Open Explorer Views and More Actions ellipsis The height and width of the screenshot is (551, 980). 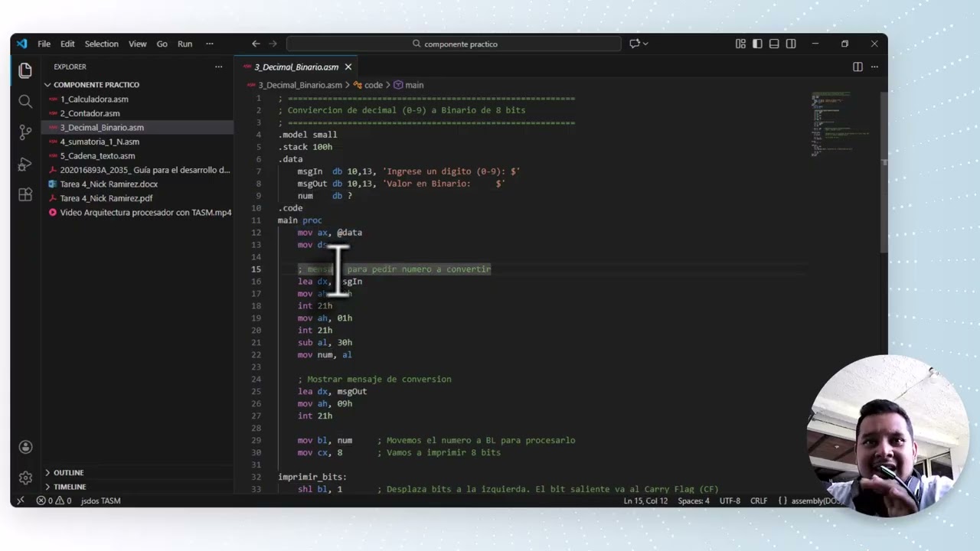tap(218, 67)
